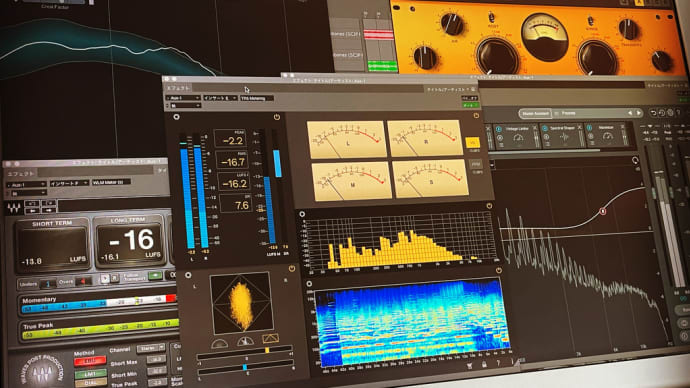The height and width of the screenshot is (388, 690).
Task: Select the Vintage Limiter module gauge
Action: (x=518, y=138)
